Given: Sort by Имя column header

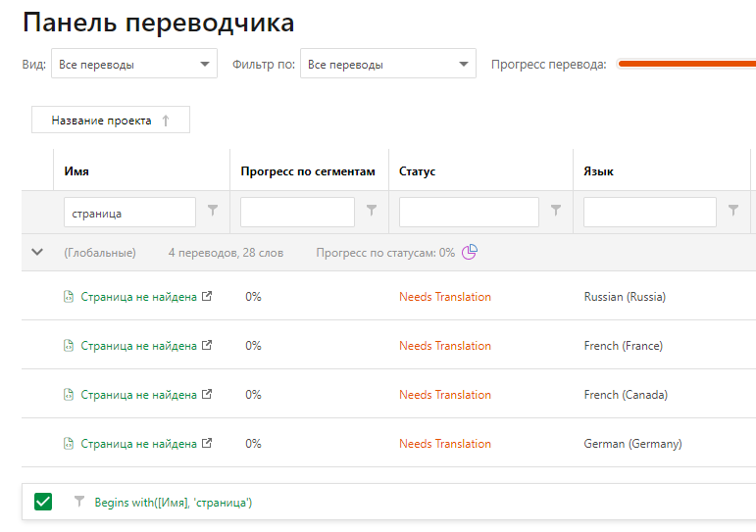Looking at the screenshot, I should point(77,171).
